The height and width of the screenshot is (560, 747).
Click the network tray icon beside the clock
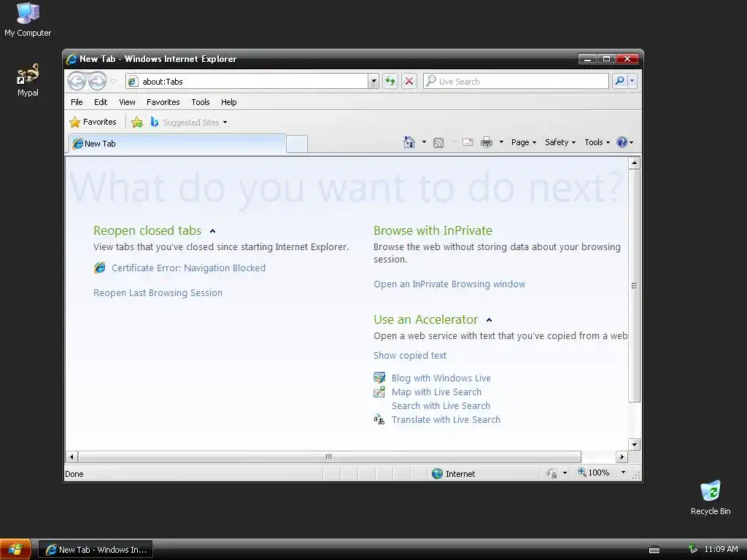click(x=693, y=549)
